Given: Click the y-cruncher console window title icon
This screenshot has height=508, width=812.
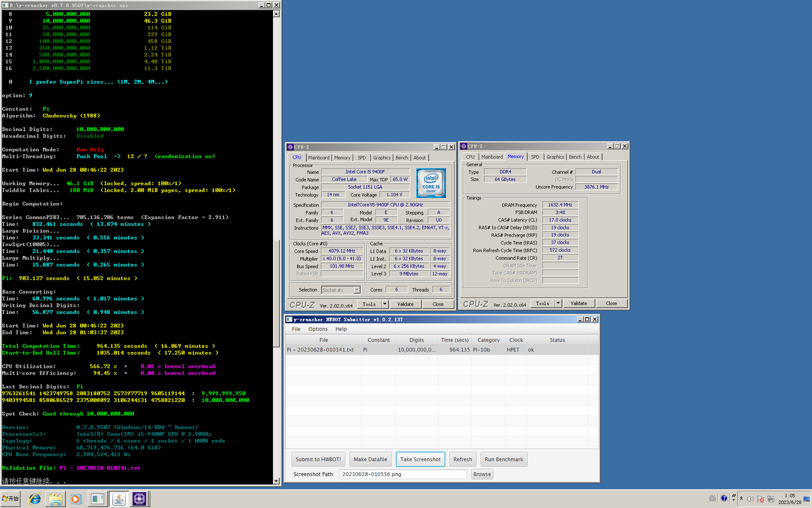Looking at the screenshot, I should pyautogui.click(x=5, y=5).
